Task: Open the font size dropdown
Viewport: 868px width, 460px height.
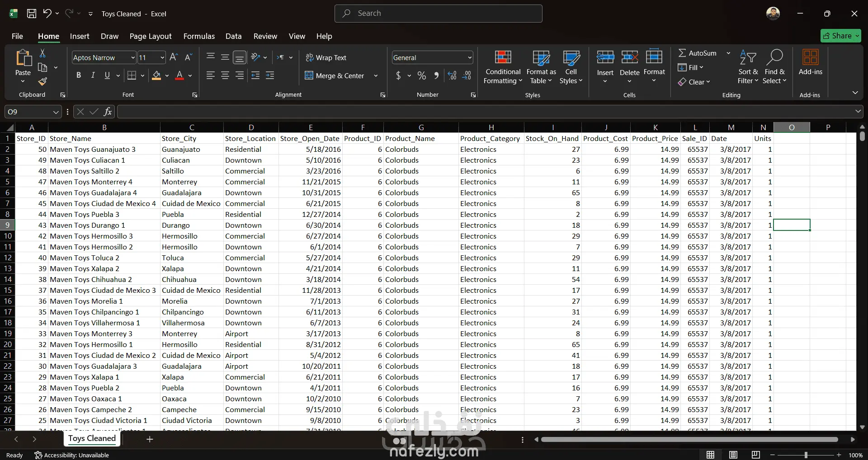Action: coord(162,57)
